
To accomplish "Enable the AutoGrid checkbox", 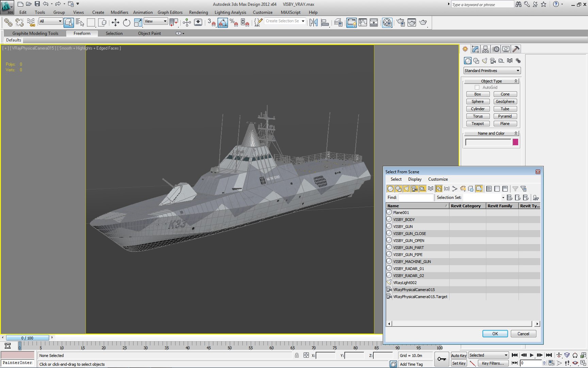I will (x=477, y=88).
